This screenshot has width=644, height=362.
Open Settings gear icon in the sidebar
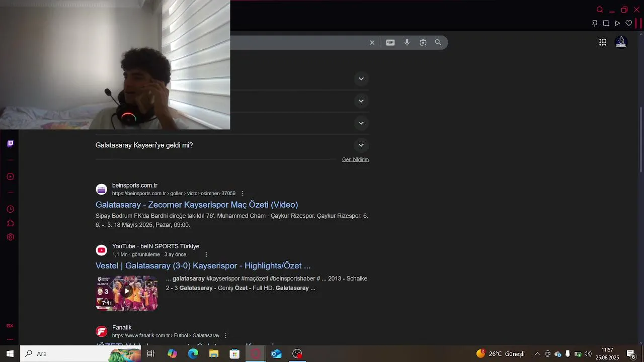pos(10,237)
